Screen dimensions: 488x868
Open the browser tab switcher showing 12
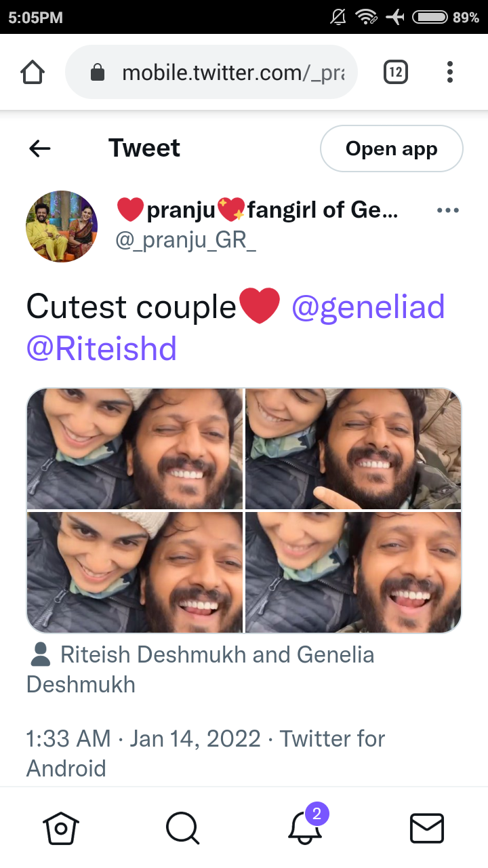[x=396, y=72]
